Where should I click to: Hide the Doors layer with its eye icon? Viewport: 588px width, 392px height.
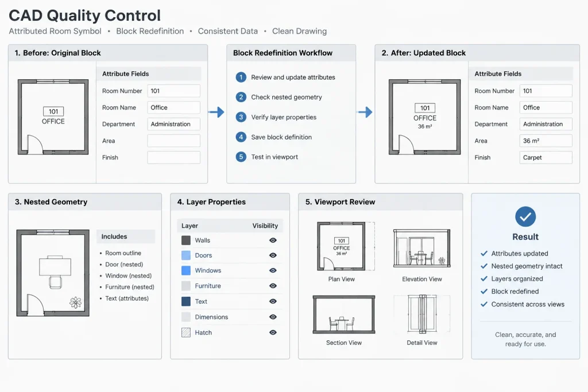pyautogui.click(x=273, y=255)
